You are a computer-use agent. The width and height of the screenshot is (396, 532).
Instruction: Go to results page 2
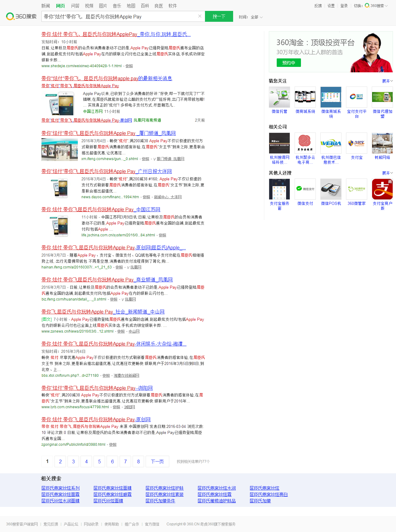60,461
